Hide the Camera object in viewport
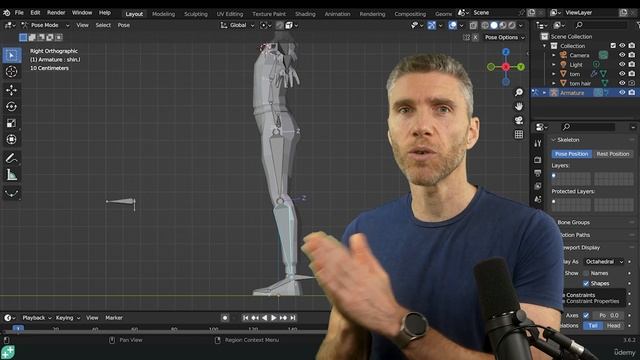Screen dimensions: 640x360 (x=622, y=55)
